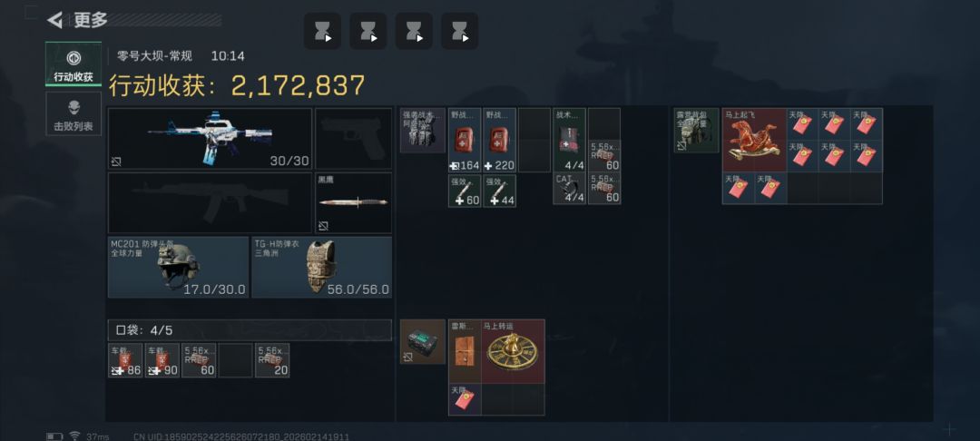Screen dimensions: 980x441
Task: Click the pocket ammo stack showing 20
Action: 272,360
